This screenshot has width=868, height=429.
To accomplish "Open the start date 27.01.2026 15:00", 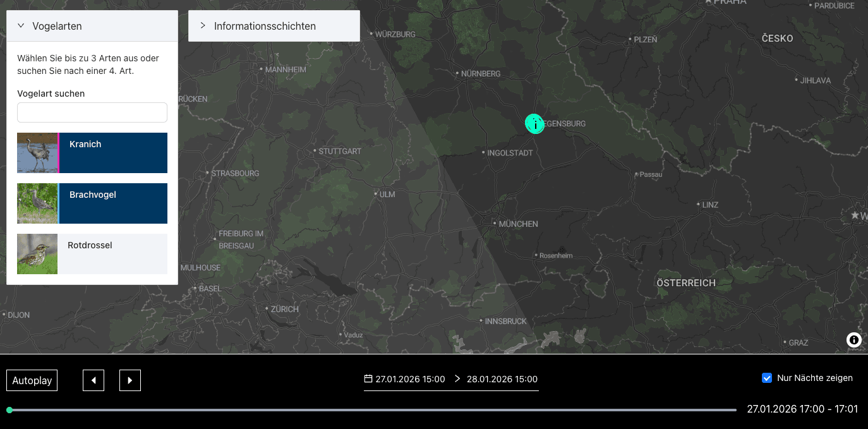I will coord(410,379).
